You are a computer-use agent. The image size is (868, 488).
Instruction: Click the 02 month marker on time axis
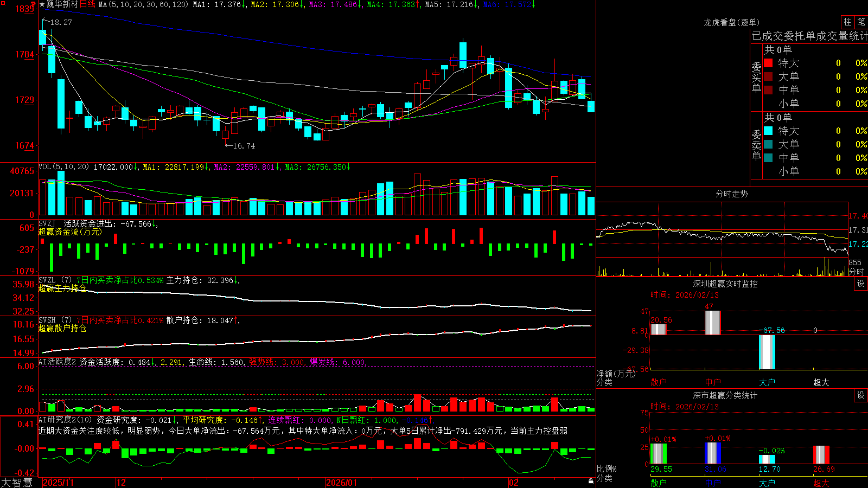[x=513, y=483]
